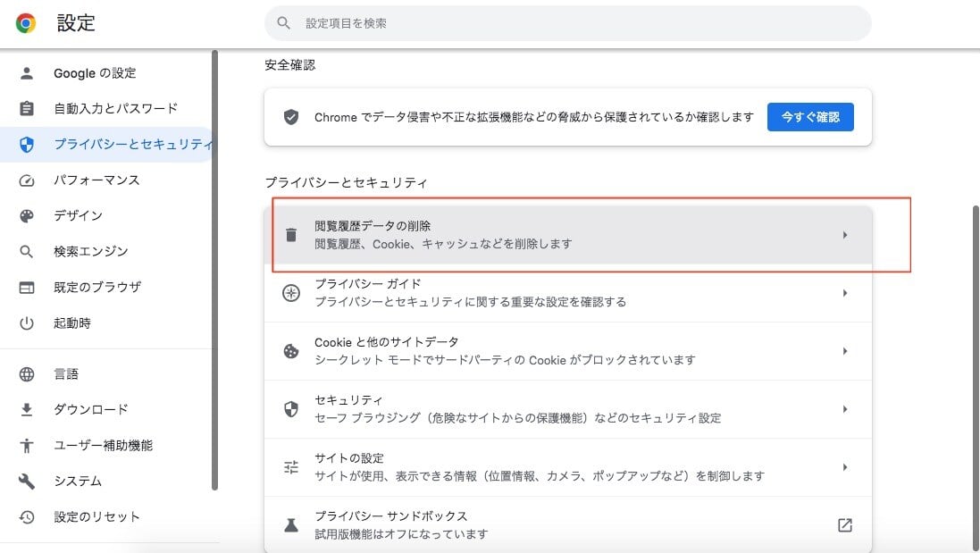Click shield icon for セキュリティ row
Viewport: 980px width, 553px height.
[x=290, y=409]
